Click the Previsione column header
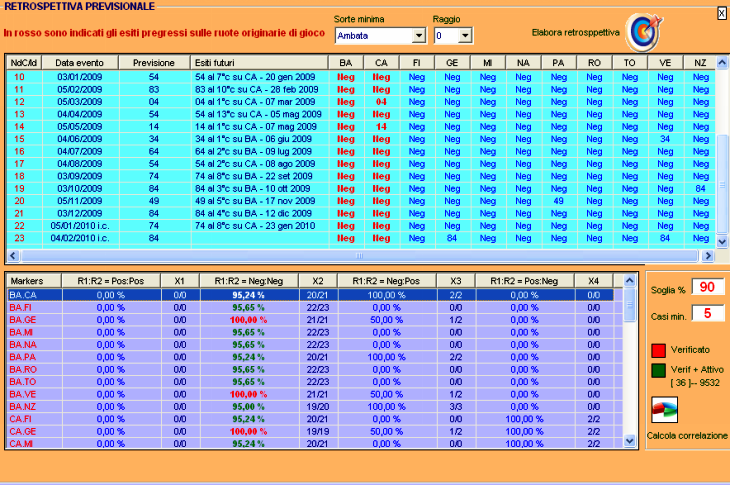 click(x=154, y=63)
